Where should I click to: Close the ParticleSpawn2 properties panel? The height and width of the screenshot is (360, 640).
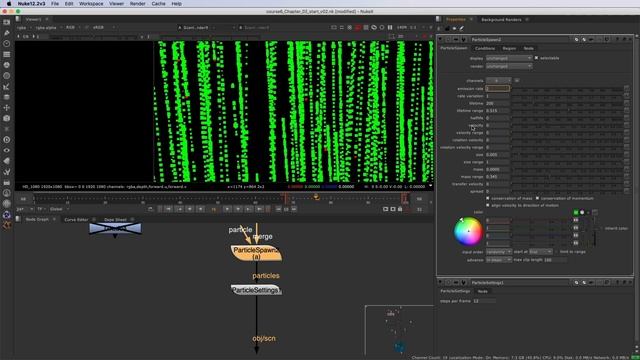[x=630, y=40]
